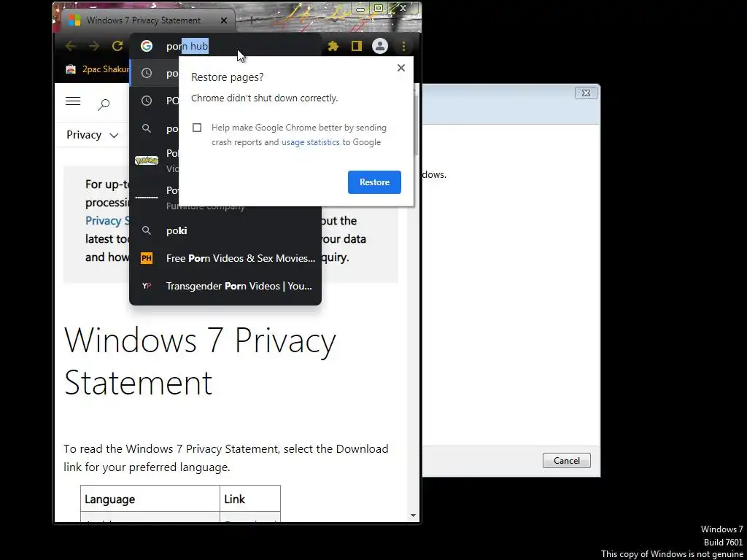Reload the page with refresh icon
The width and height of the screenshot is (747, 560).
click(117, 46)
